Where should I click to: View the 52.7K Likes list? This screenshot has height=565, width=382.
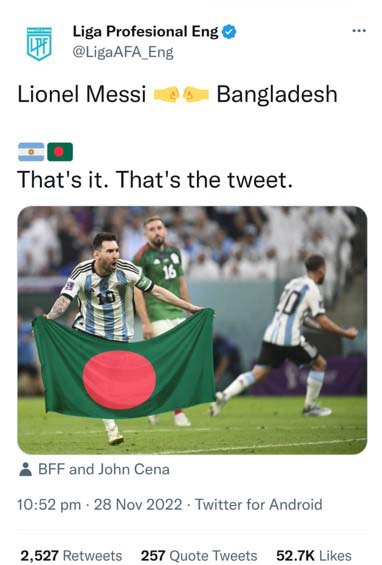pyautogui.click(x=314, y=556)
